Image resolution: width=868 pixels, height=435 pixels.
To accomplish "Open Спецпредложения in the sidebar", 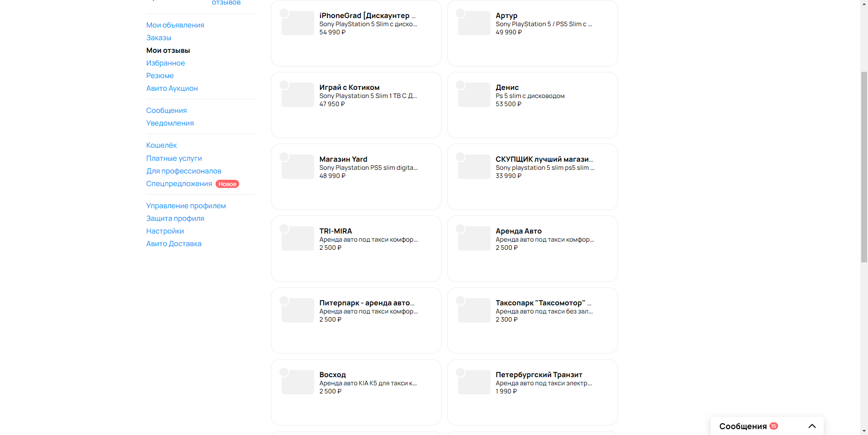I will 179,184.
